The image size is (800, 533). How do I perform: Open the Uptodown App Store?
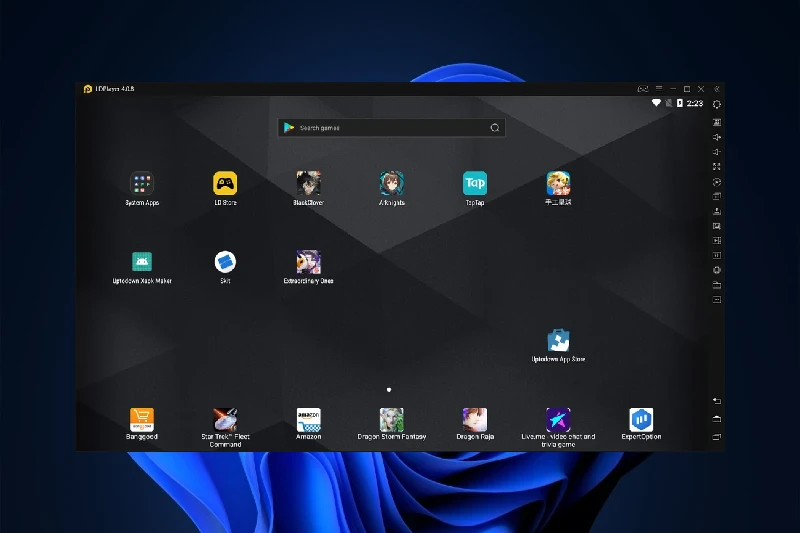[558, 341]
